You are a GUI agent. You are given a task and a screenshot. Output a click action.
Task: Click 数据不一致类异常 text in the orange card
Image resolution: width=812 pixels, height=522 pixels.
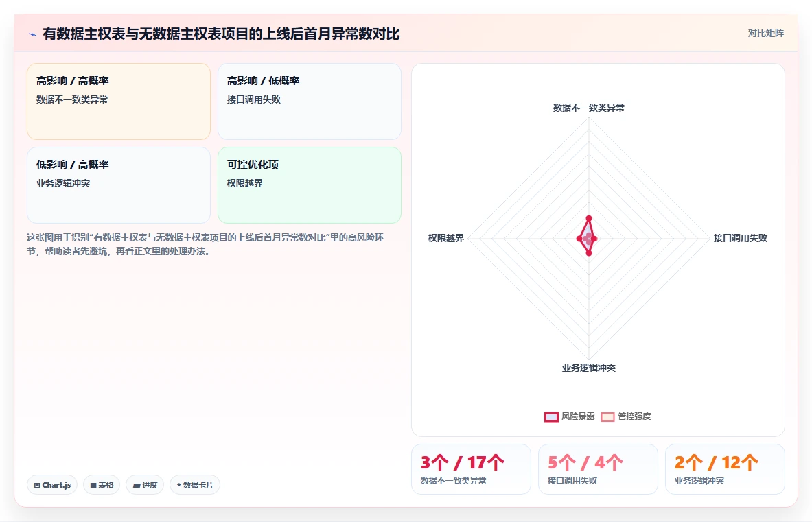click(72, 99)
